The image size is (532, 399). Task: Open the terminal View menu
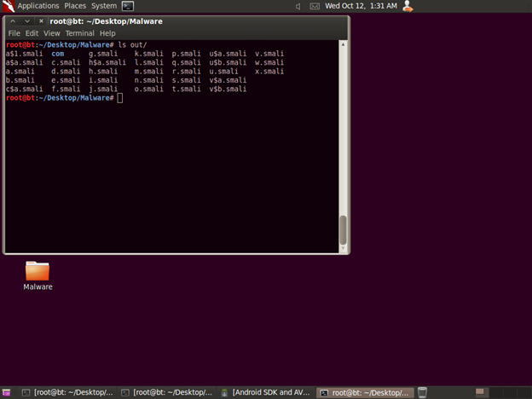pyautogui.click(x=52, y=33)
